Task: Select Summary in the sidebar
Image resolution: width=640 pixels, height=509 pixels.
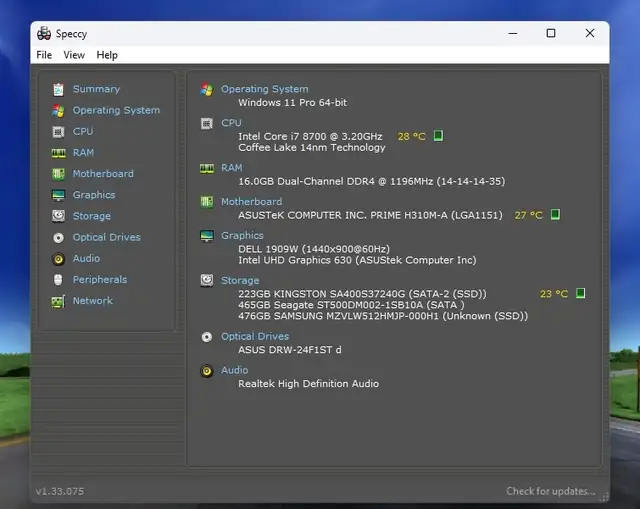Action: pyautogui.click(x=96, y=89)
